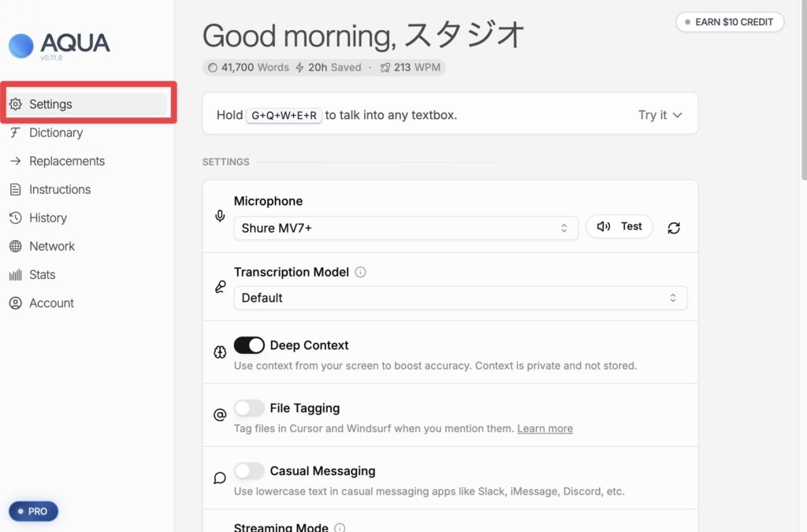Screen dimensions: 807x532
Task: Disable the Deep Context toggle
Action: point(249,345)
